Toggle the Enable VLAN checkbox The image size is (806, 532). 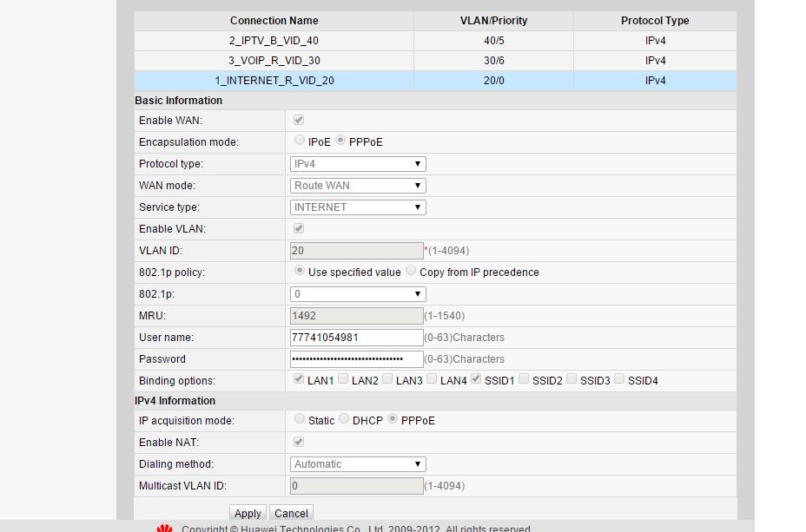pos(299,229)
